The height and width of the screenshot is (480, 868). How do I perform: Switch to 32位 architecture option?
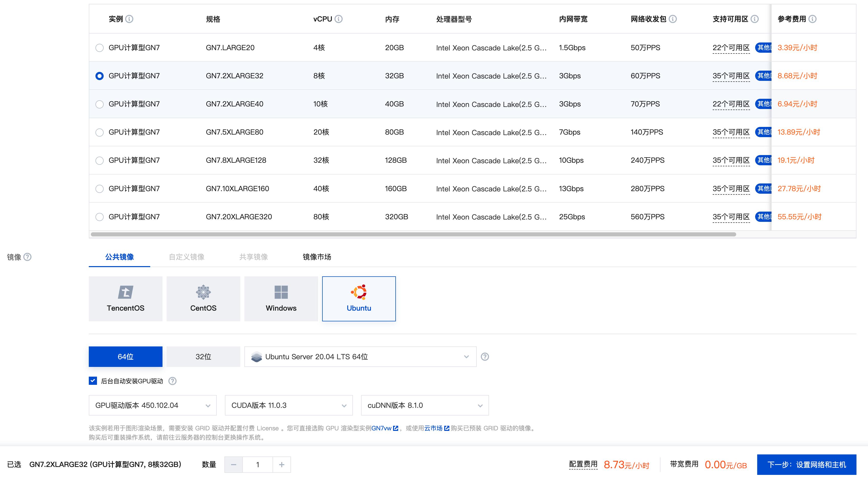pos(203,357)
